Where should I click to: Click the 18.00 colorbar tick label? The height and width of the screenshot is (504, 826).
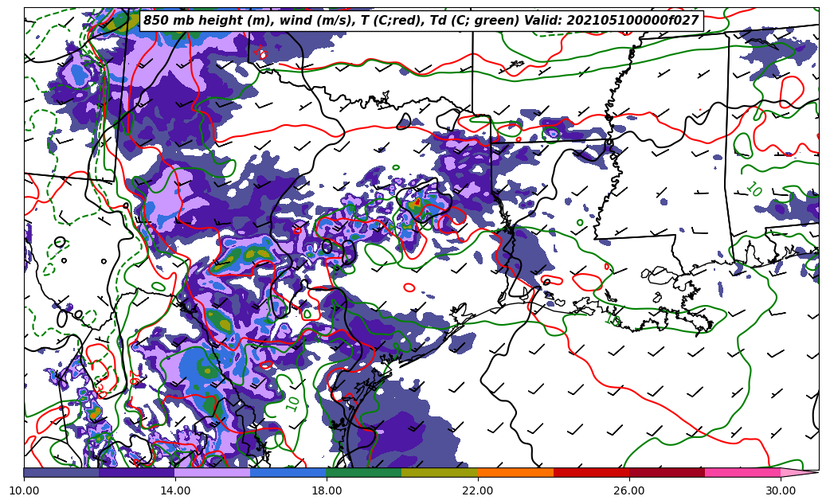(x=327, y=490)
